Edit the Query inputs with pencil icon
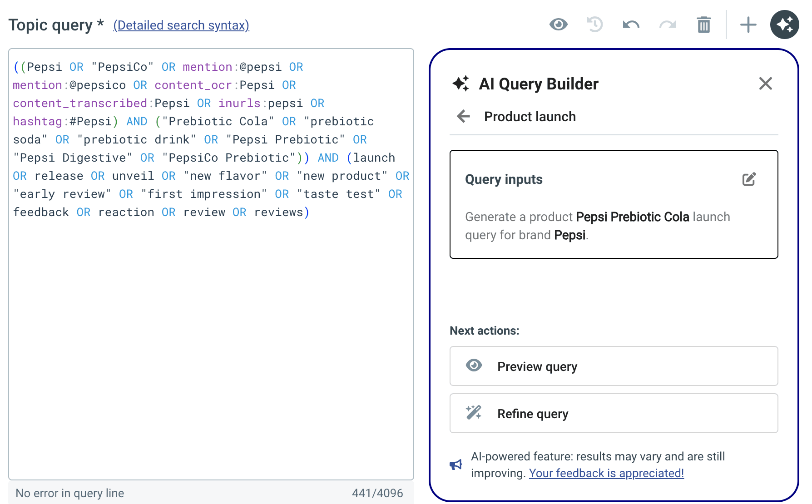The image size is (812, 504). (x=749, y=179)
